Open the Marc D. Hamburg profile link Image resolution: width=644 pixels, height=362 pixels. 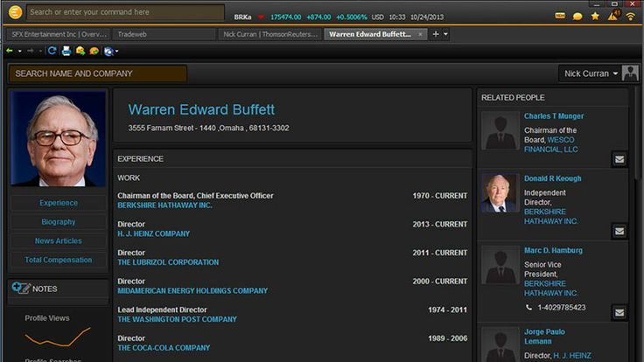[553, 250]
